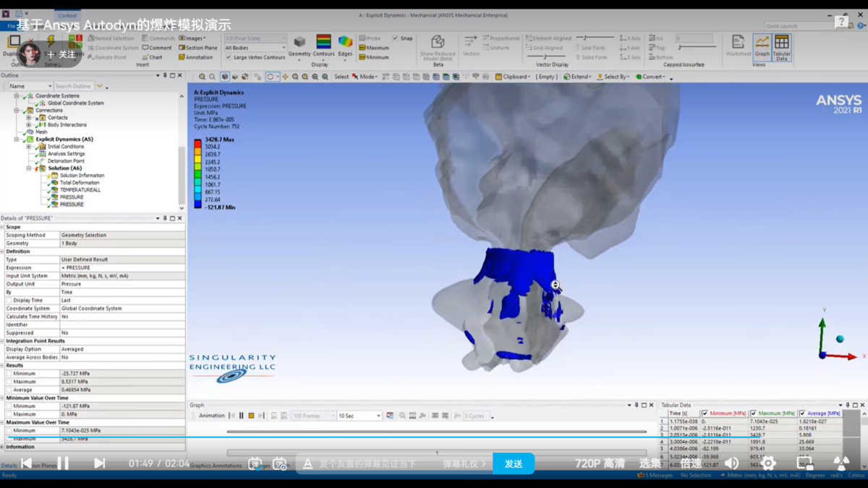Toggle checkbox beside Results Minimum -25.727 MPa

pyautogui.click(x=9, y=374)
